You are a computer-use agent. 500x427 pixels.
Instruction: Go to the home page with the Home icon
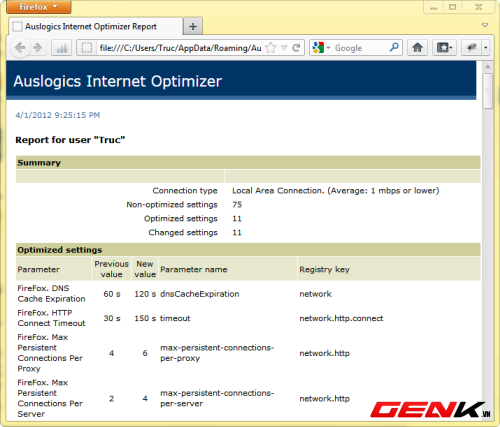(417, 48)
